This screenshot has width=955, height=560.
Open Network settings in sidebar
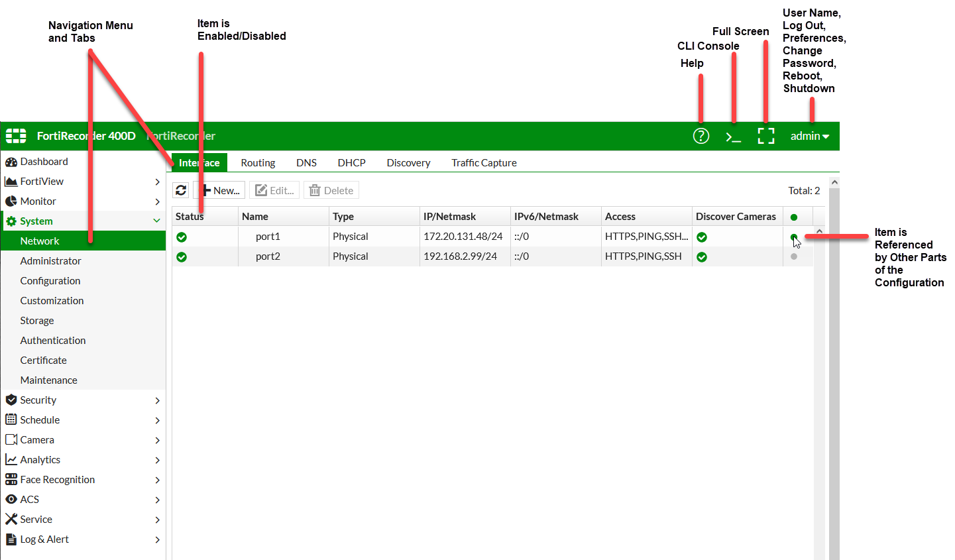(40, 241)
